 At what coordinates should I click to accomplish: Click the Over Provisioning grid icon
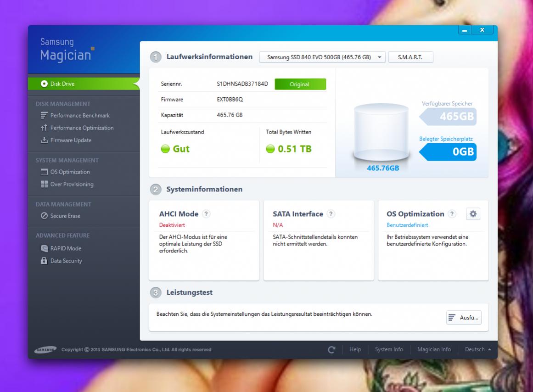point(44,184)
